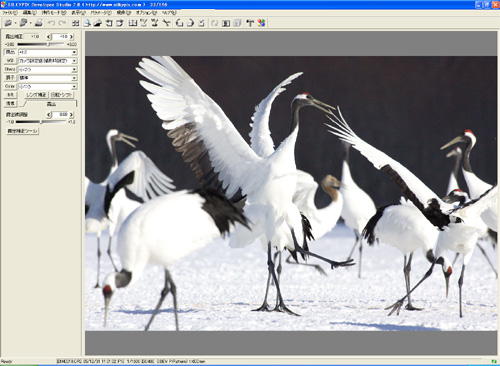Click the 調子 tone button

pyautogui.click(x=10, y=78)
